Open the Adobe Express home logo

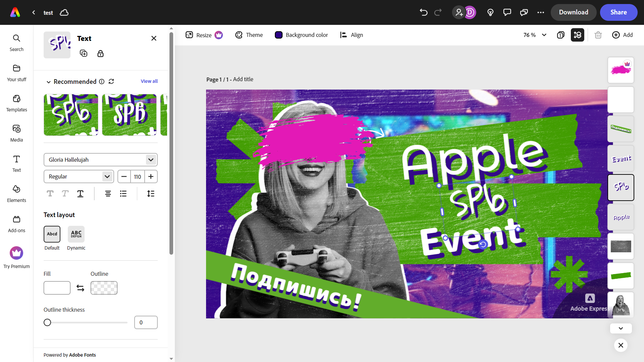click(x=15, y=12)
